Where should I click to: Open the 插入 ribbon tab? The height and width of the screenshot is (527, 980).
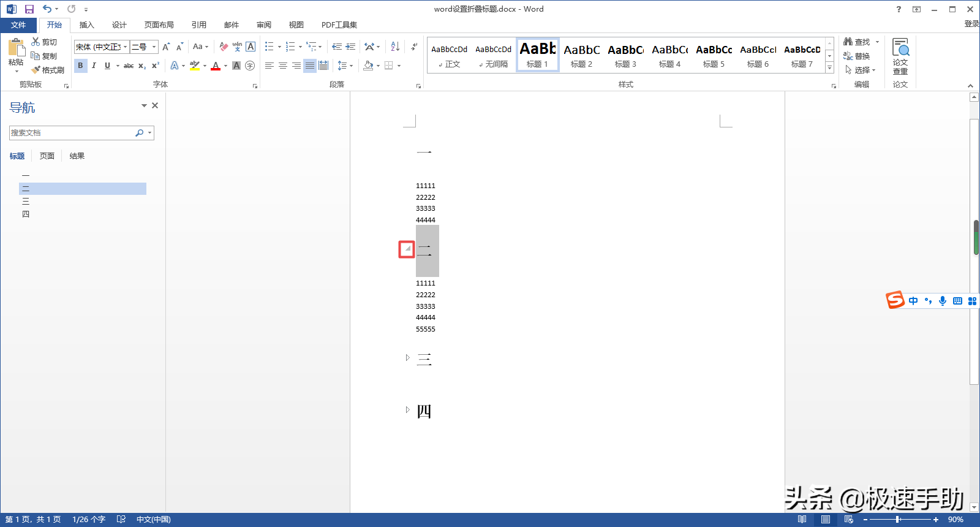86,25
